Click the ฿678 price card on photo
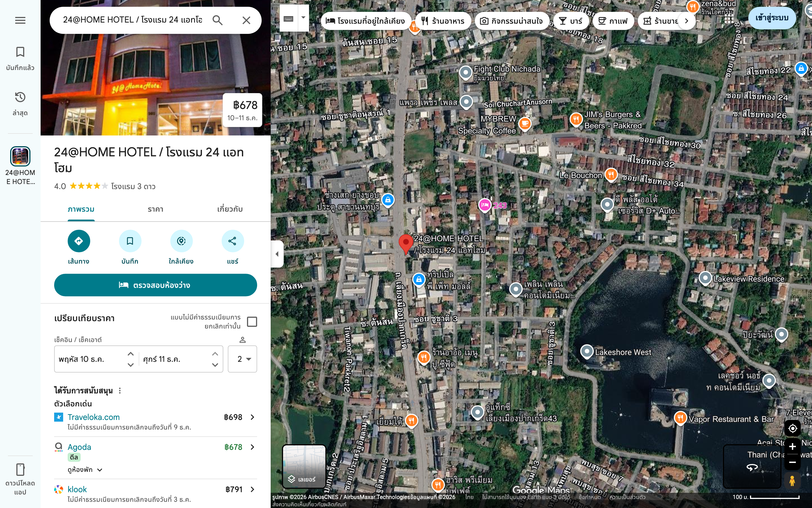This screenshot has width=812, height=508. point(242,110)
